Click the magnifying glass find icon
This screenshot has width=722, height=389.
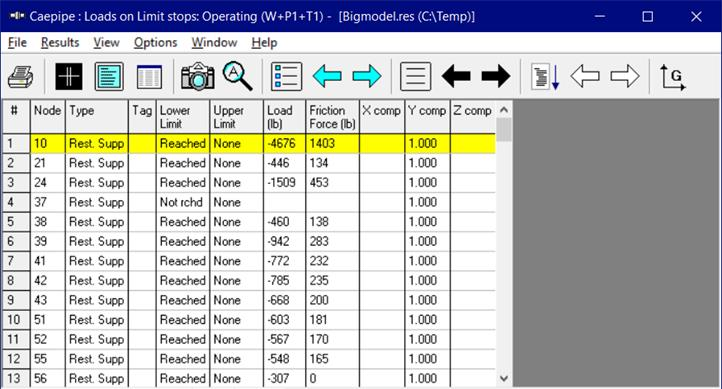point(237,76)
